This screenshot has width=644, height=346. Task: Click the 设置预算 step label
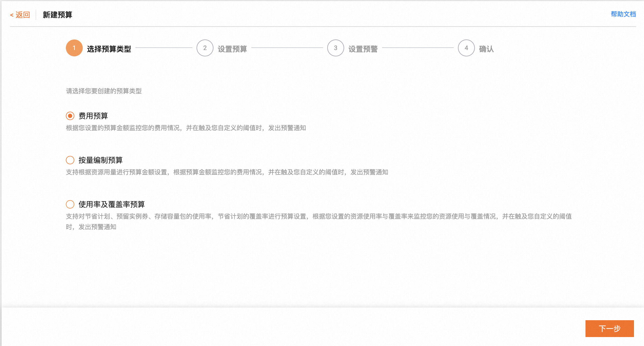(x=232, y=49)
